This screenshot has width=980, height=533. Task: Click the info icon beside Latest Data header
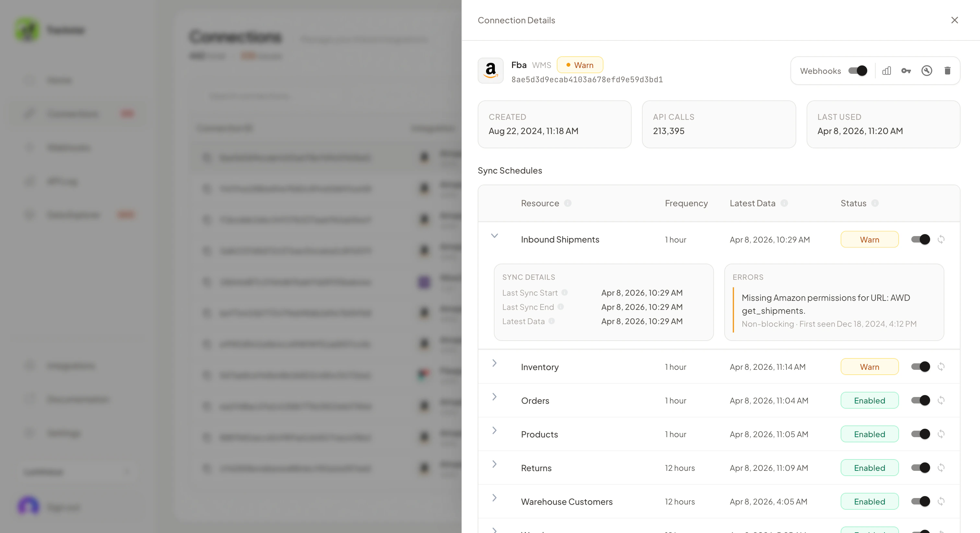pos(785,203)
